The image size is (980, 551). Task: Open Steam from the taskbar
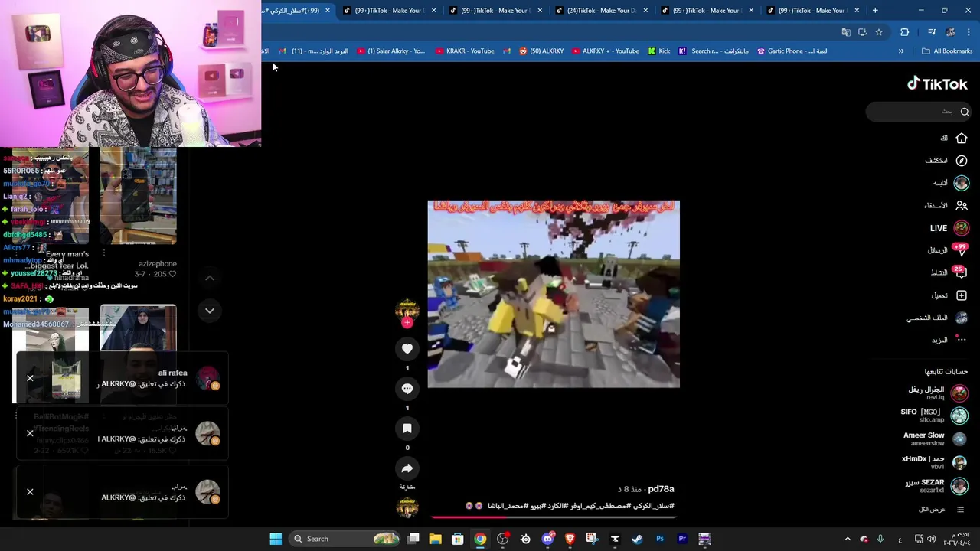(637, 539)
